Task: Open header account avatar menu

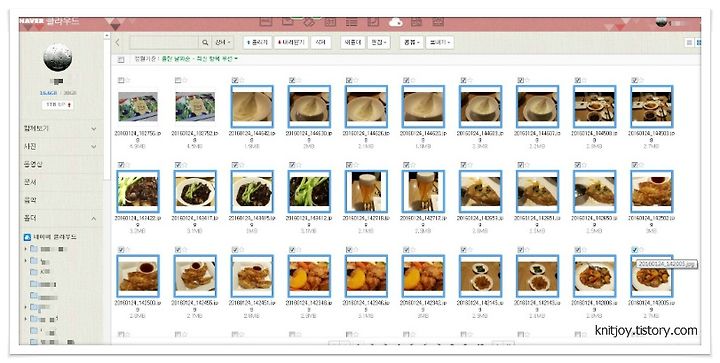Action: [x=662, y=22]
